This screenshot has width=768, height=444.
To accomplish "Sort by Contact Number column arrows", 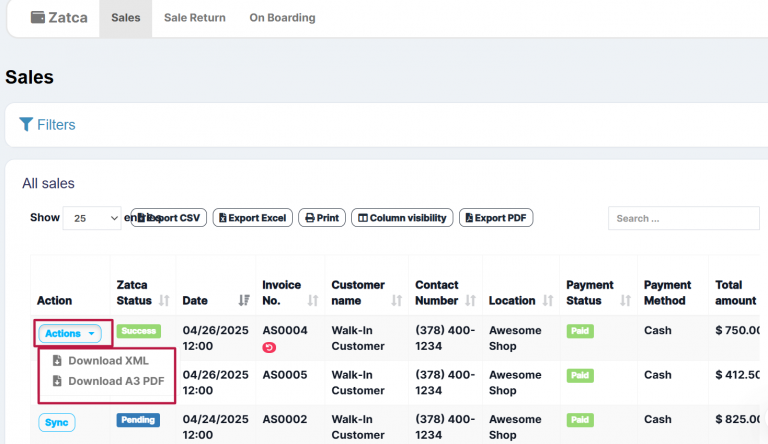I will pos(470,300).
